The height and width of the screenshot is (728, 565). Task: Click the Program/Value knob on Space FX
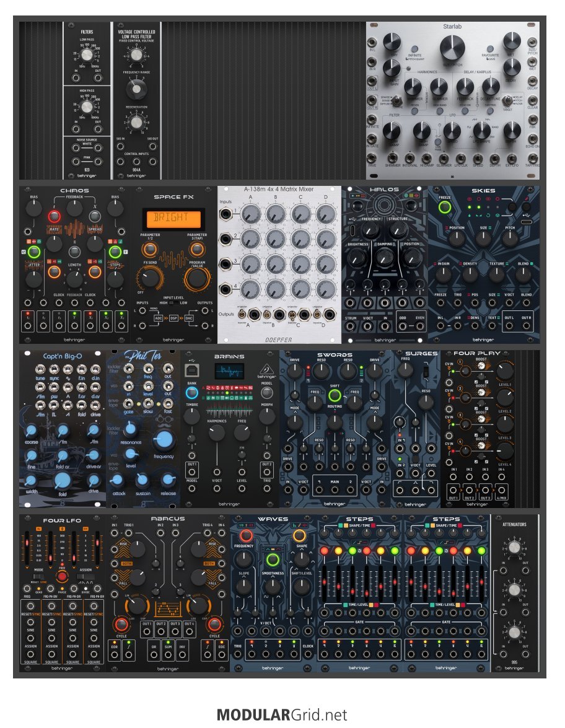point(197,278)
